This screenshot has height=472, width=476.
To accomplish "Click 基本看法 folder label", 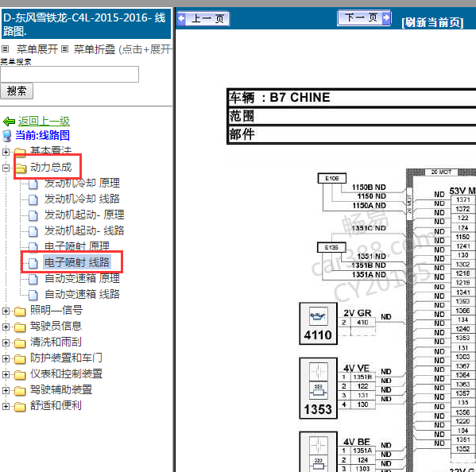I will pyautogui.click(x=51, y=151).
